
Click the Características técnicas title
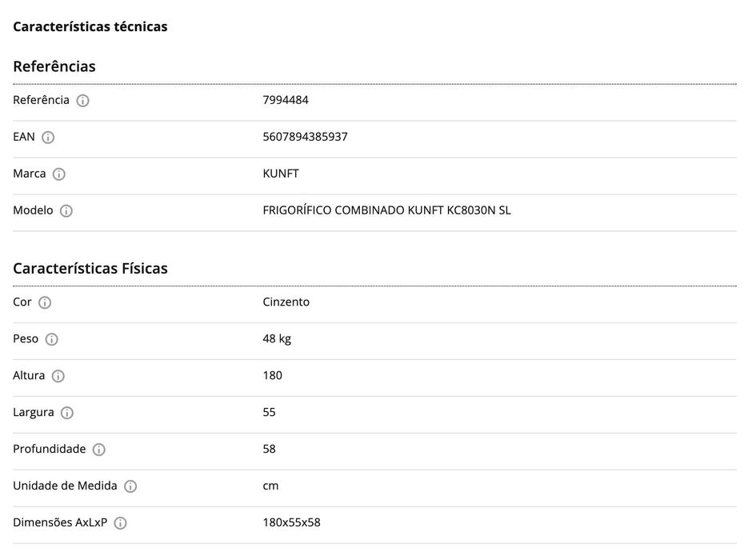(x=90, y=26)
